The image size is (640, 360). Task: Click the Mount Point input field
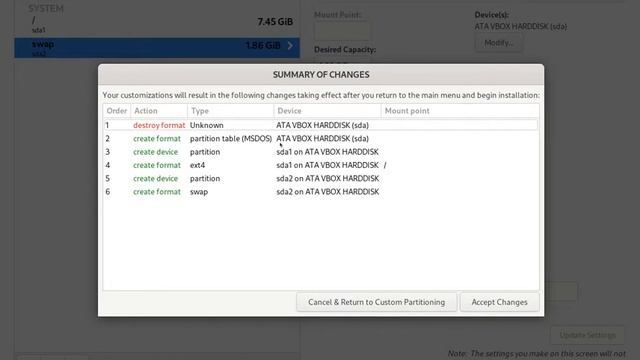[342, 30]
